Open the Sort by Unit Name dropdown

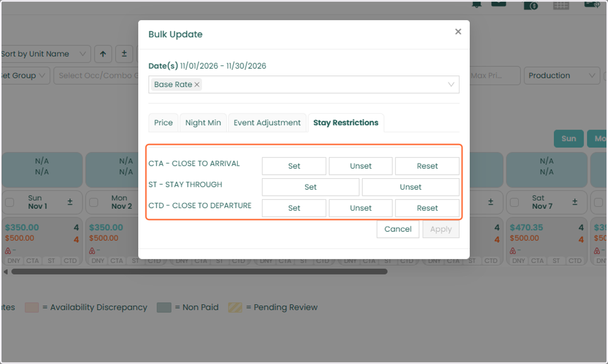click(46, 54)
